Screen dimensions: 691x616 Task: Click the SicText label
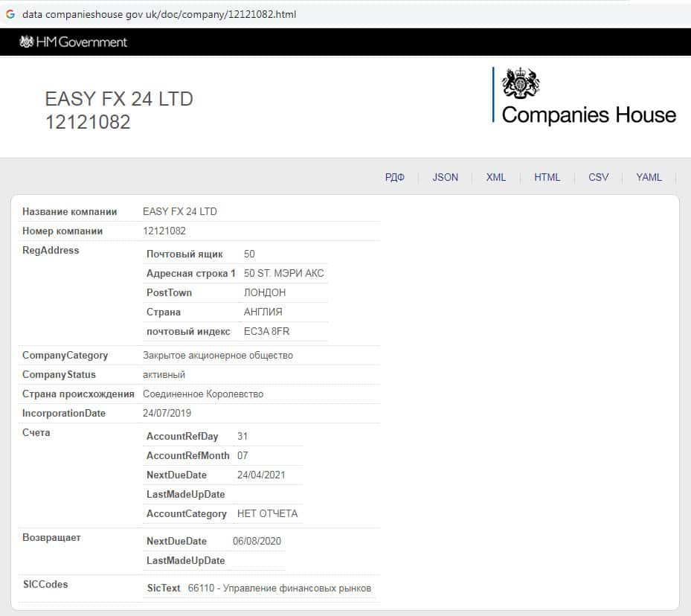[164, 588]
